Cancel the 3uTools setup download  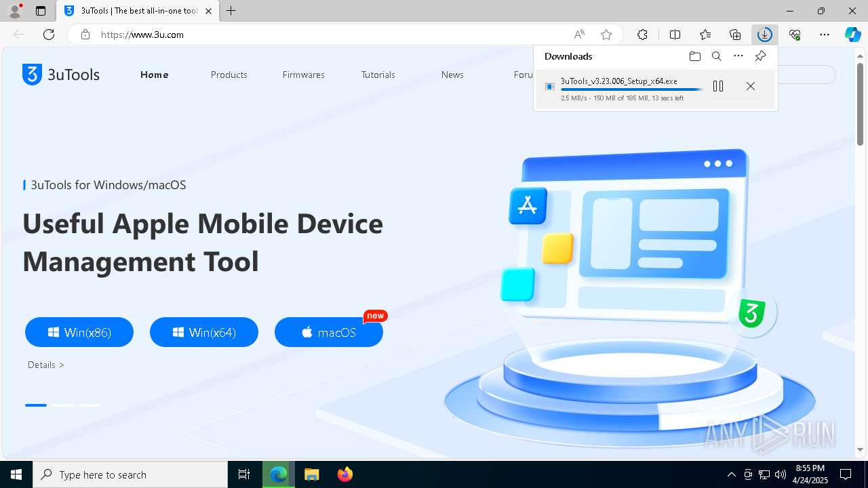751,86
